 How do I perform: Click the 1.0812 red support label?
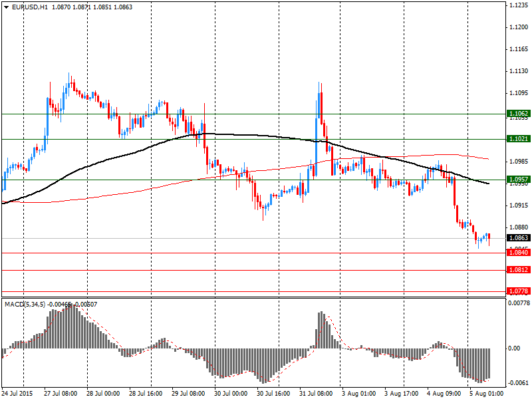pyautogui.click(x=519, y=270)
